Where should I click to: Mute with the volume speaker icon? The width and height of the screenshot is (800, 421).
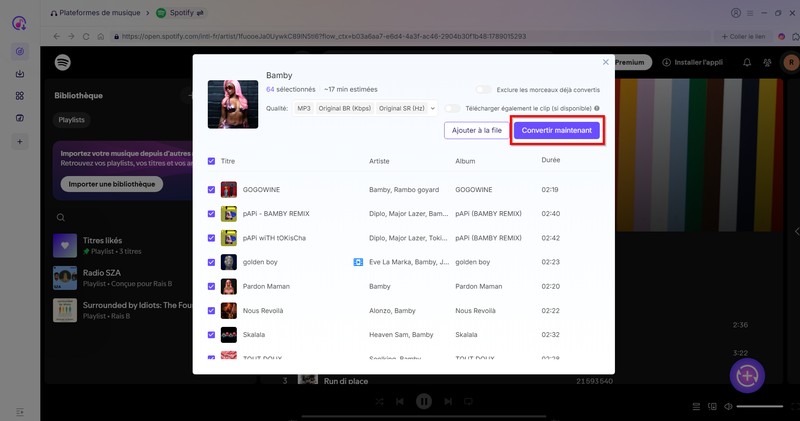728,406
